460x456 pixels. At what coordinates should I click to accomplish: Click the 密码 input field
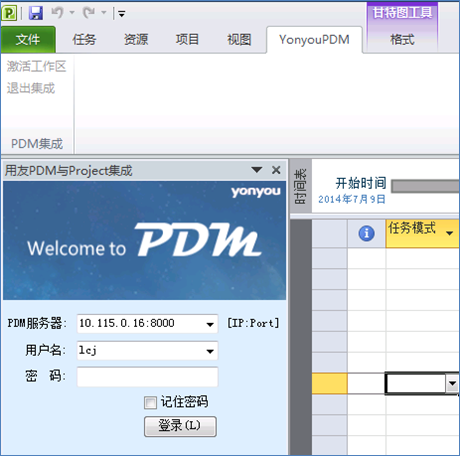(x=148, y=377)
